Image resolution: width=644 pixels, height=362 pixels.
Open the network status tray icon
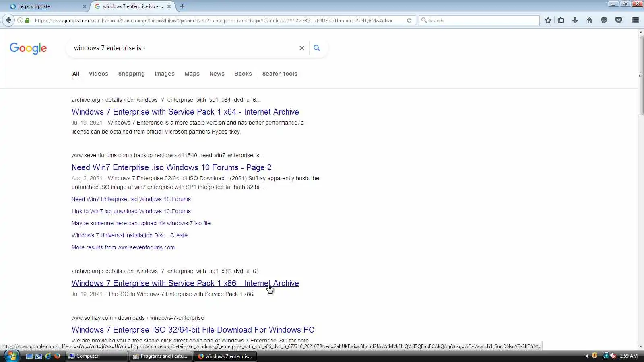(605, 356)
